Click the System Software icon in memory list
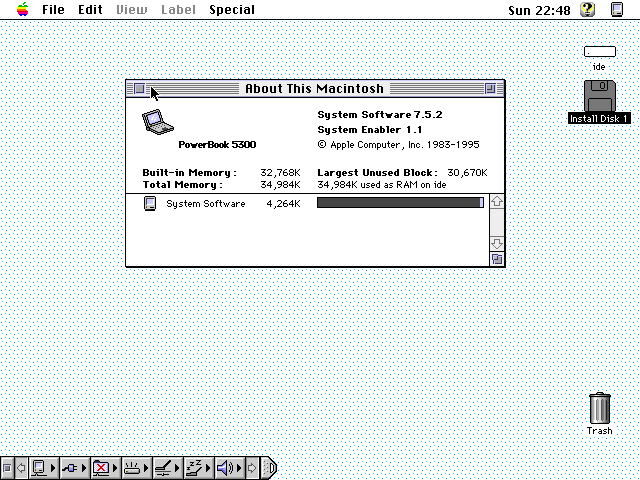The height and width of the screenshot is (480, 640). 150,204
